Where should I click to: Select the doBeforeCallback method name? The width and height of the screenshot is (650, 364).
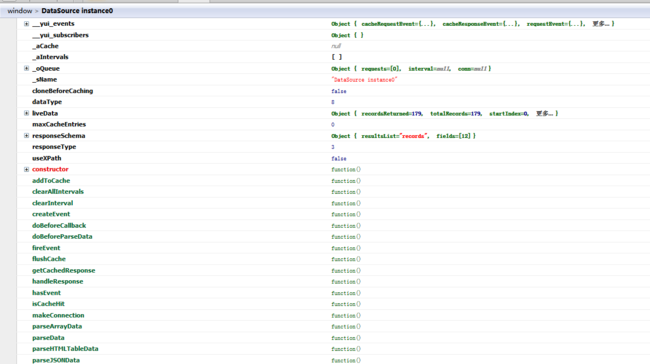(59, 225)
